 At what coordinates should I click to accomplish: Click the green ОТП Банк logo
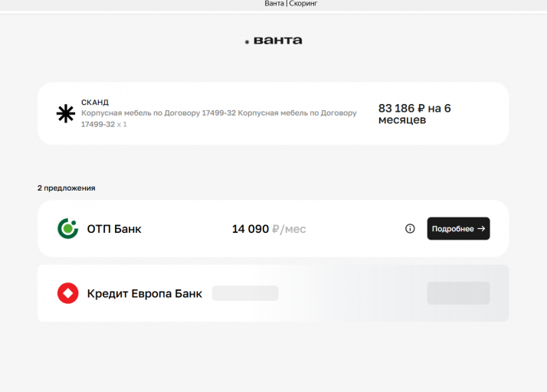tap(67, 228)
